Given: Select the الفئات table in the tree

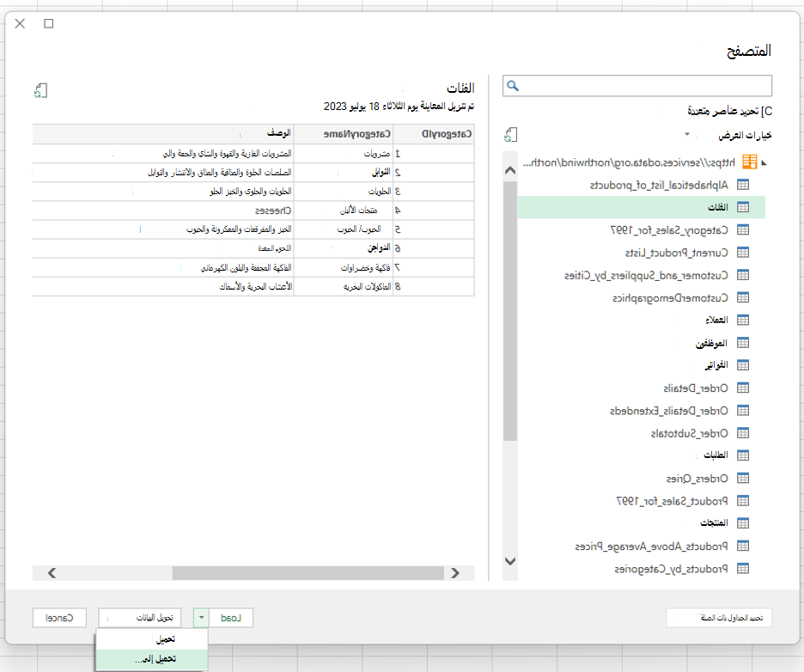Looking at the screenshot, I should tap(642, 207).
